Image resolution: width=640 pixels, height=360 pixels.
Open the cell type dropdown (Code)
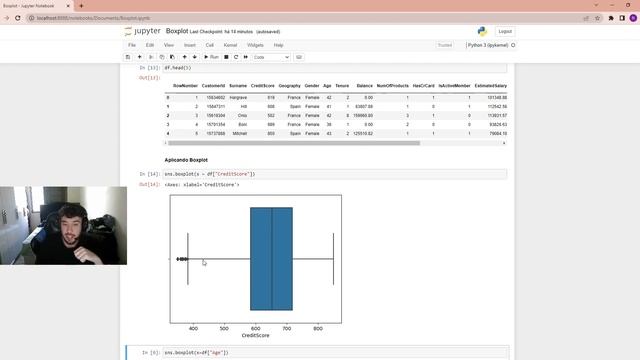coord(271,57)
